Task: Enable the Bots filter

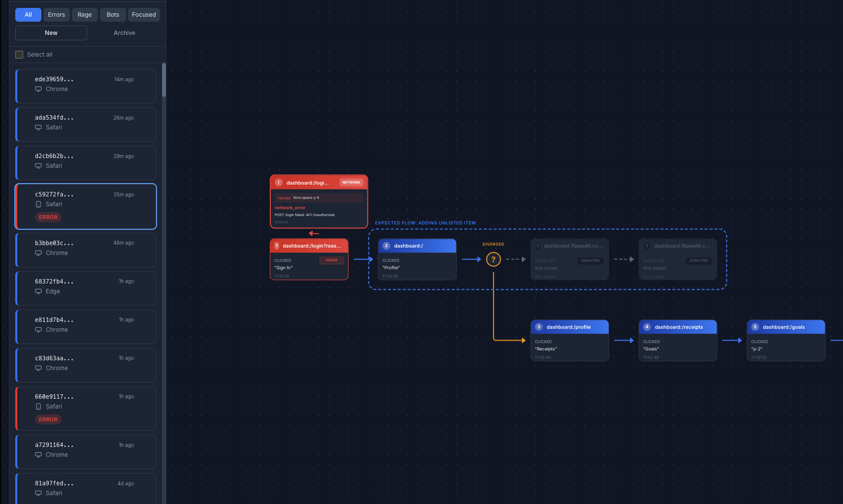Action: (x=113, y=14)
